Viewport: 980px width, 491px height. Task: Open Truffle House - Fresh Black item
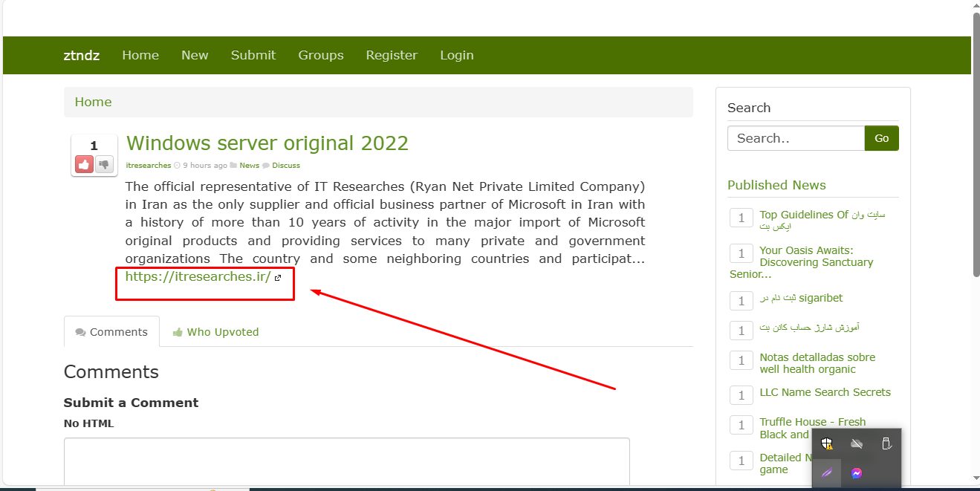(813, 428)
